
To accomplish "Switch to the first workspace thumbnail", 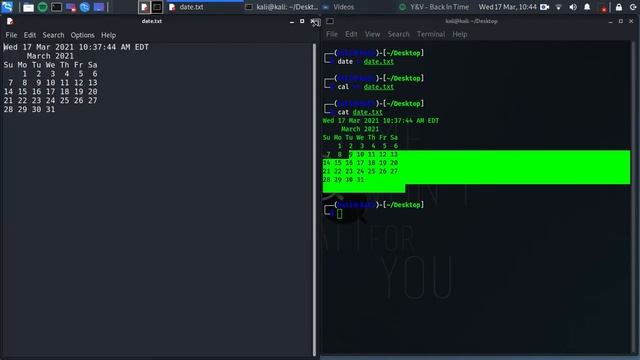I will tap(144, 7).
